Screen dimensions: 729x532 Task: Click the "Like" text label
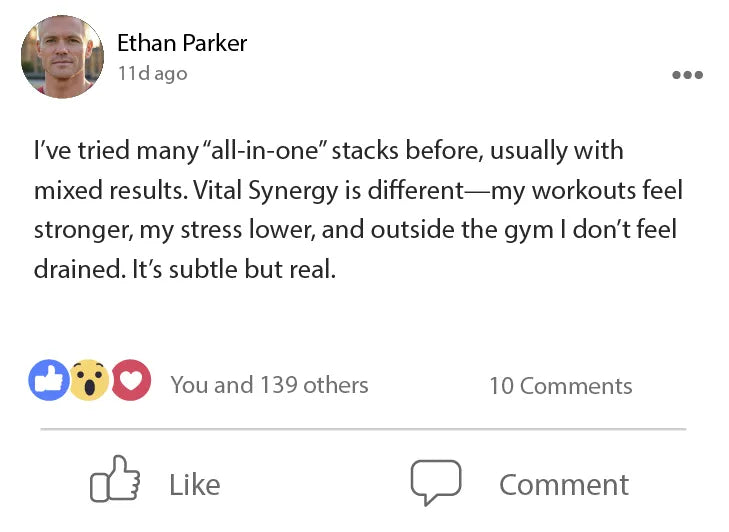[x=194, y=485]
